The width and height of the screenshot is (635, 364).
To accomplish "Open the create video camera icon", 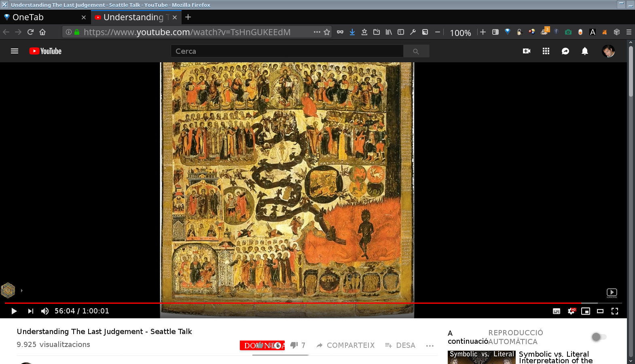I will 527,51.
